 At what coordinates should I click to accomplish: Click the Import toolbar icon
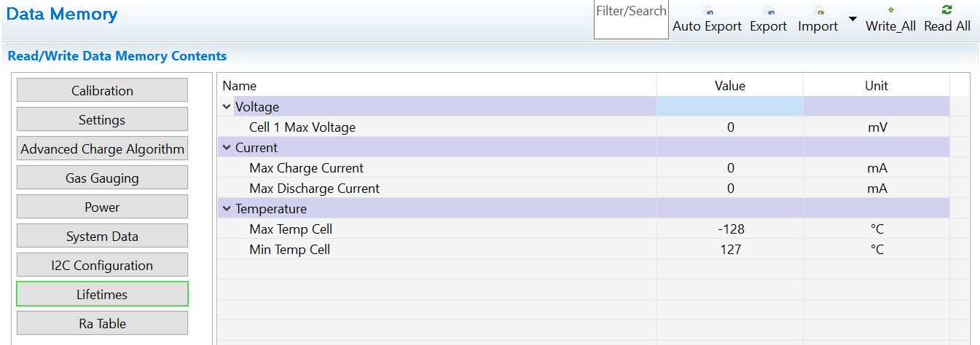(x=818, y=12)
